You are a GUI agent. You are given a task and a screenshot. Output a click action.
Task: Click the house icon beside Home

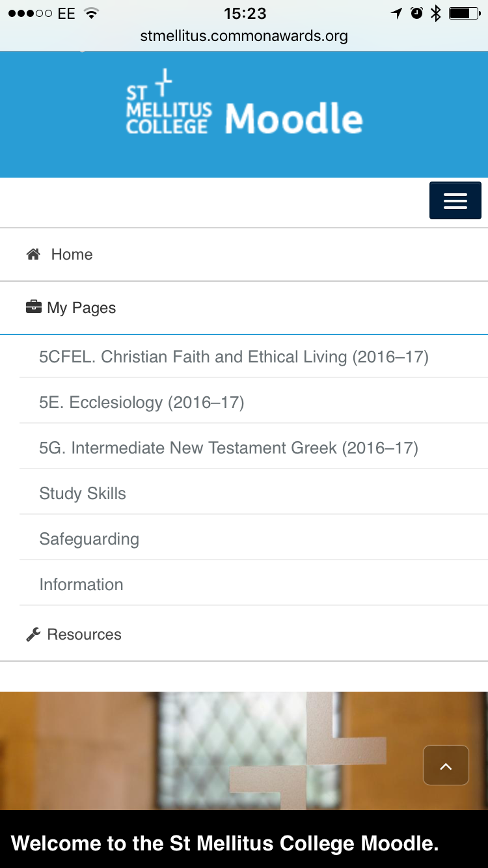click(33, 254)
